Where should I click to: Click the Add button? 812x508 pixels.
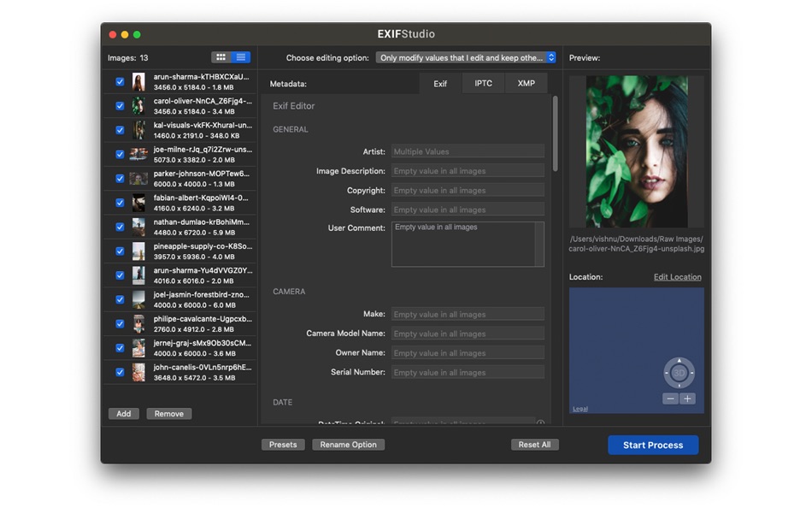coord(123,414)
